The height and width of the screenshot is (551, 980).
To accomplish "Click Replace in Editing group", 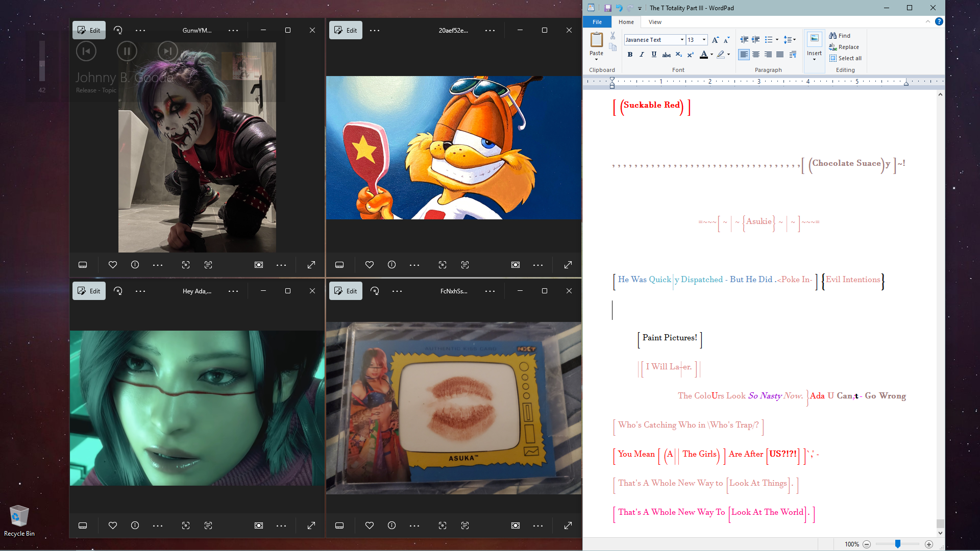I will tap(844, 47).
